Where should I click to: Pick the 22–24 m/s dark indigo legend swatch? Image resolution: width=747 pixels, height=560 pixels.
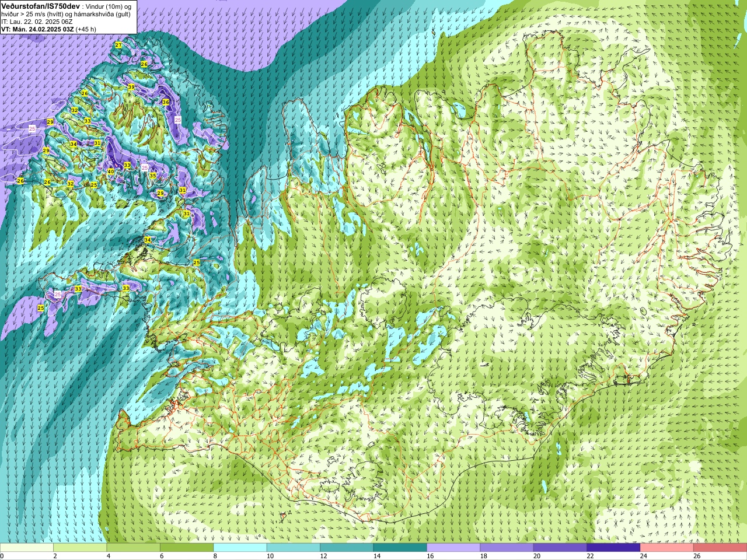[x=613, y=548]
